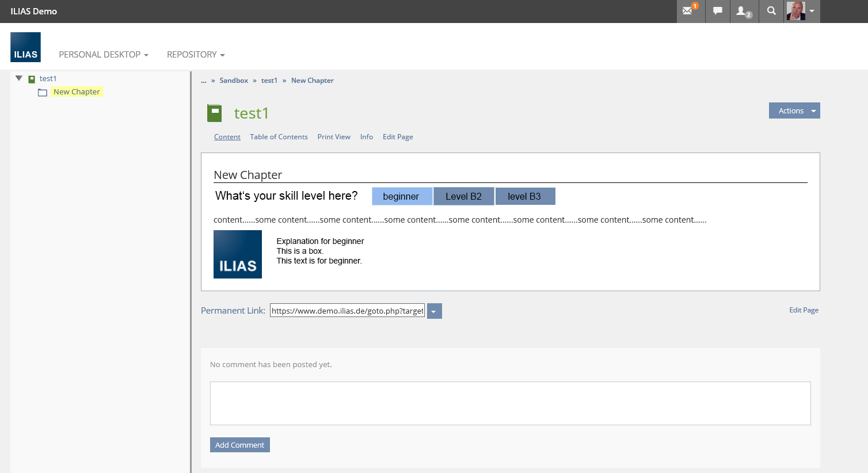Click the New Chapter folder icon
This screenshot has height=473, width=868.
click(43, 92)
